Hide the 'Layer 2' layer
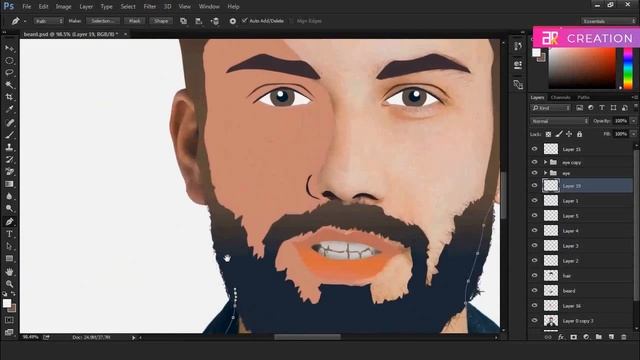Screen dimensions: 640x360 [x=534, y=260]
